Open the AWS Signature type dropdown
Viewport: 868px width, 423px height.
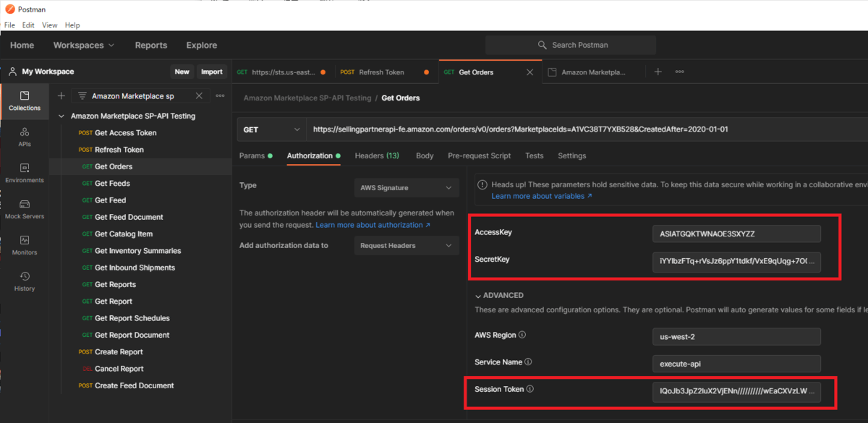click(407, 188)
